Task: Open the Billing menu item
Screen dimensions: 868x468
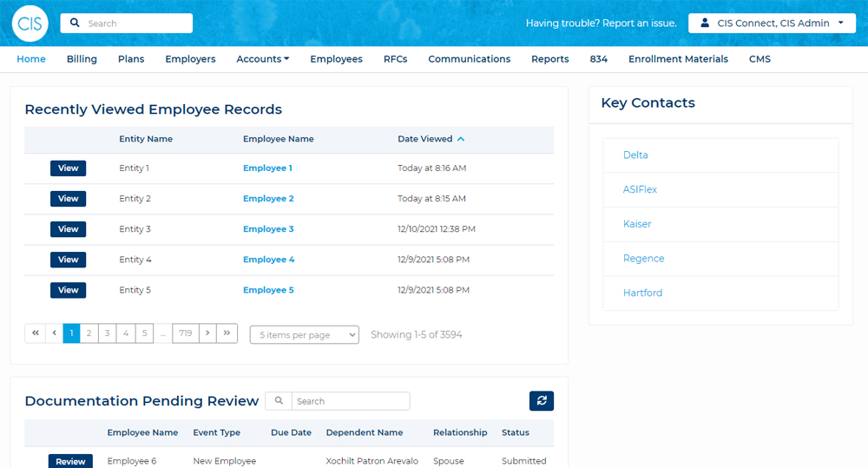Action: 82,59
